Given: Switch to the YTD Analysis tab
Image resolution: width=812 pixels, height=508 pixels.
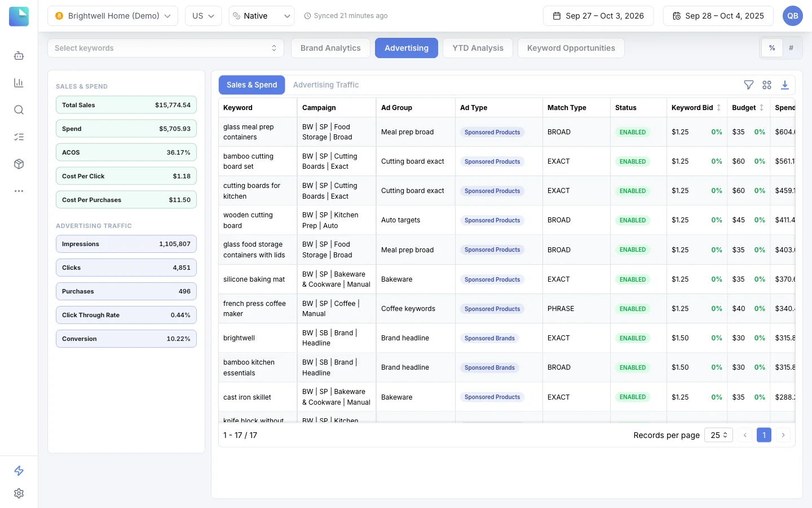Looking at the screenshot, I should point(478,48).
